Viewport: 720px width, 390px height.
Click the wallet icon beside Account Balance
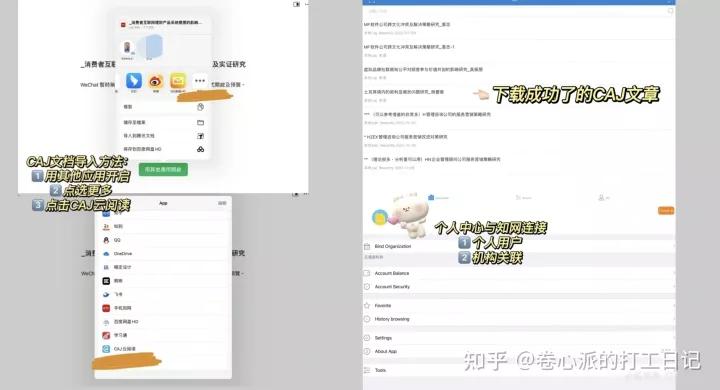point(367,273)
